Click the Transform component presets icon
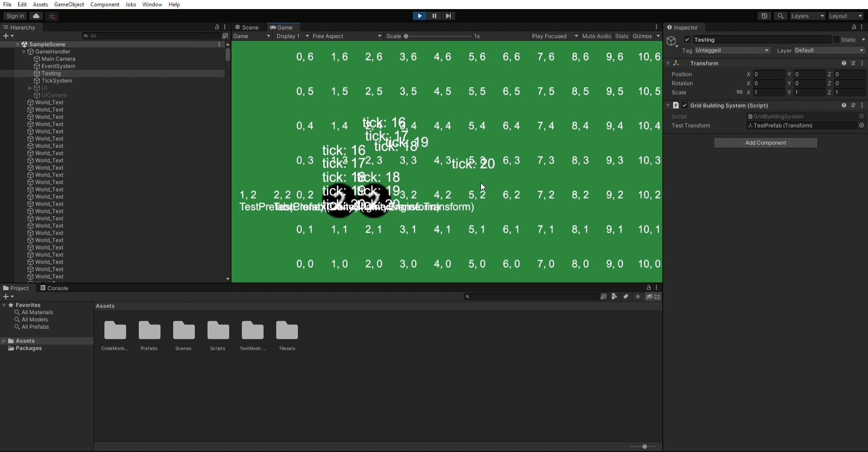The height and width of the screenshot is (452, 868). 854,63
